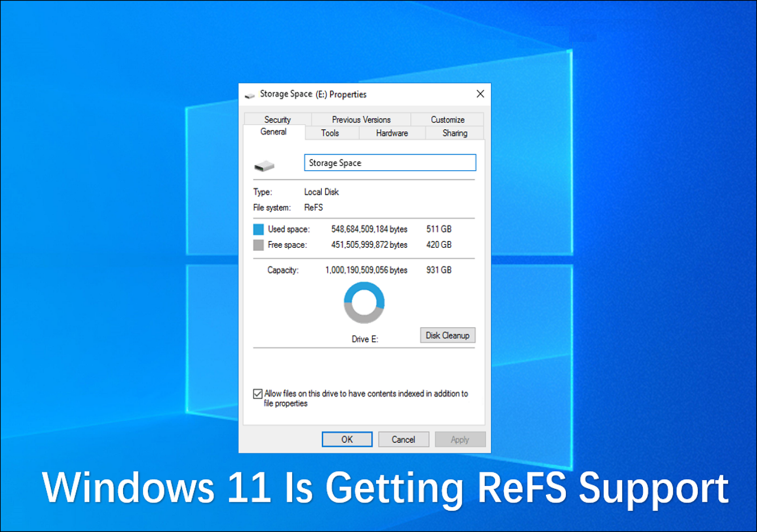The height and width of the screenshot is (532, 757).
Task: Click the Type: label
Action: click(x=263, y=192)
